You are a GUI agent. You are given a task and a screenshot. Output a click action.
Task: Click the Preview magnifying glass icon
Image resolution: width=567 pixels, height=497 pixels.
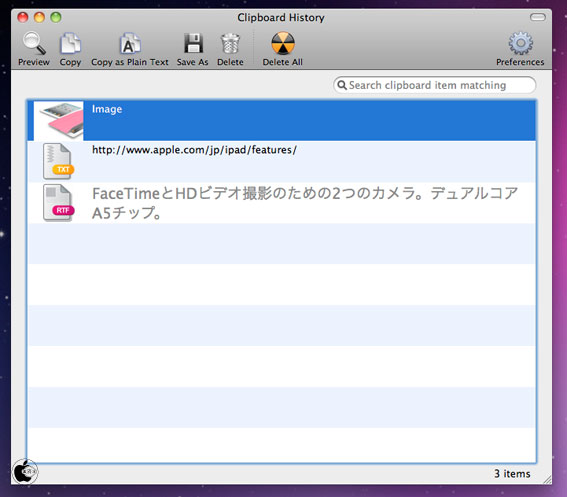coord(34,43)
